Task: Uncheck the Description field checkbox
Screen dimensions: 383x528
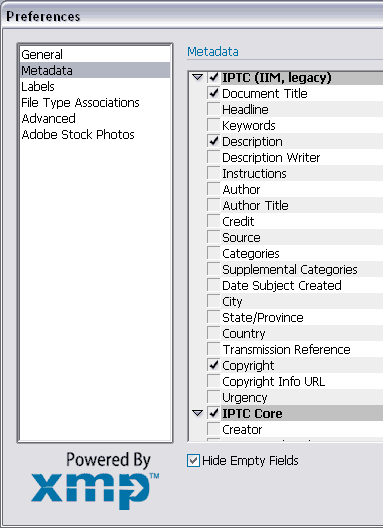Action: click(x=213, y=141)
